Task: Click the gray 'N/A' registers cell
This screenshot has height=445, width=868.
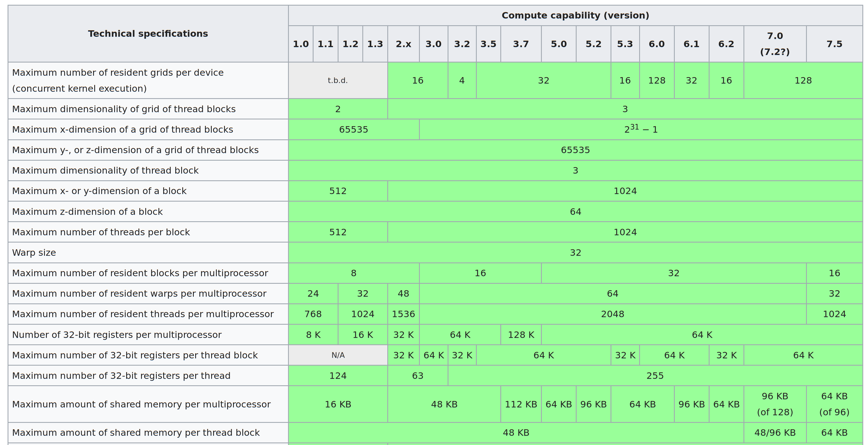Action: click(338, 355)
